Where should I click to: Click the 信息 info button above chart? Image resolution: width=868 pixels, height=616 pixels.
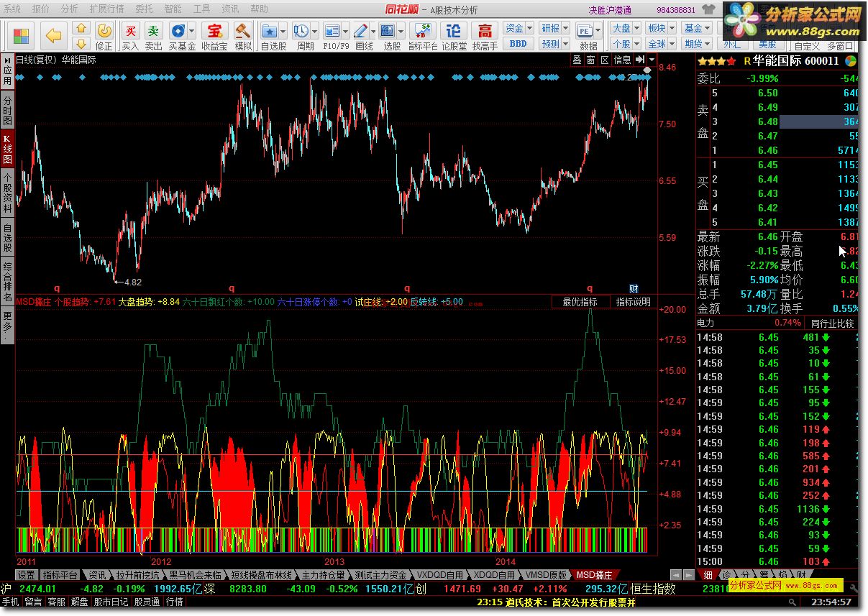point(622,60)
